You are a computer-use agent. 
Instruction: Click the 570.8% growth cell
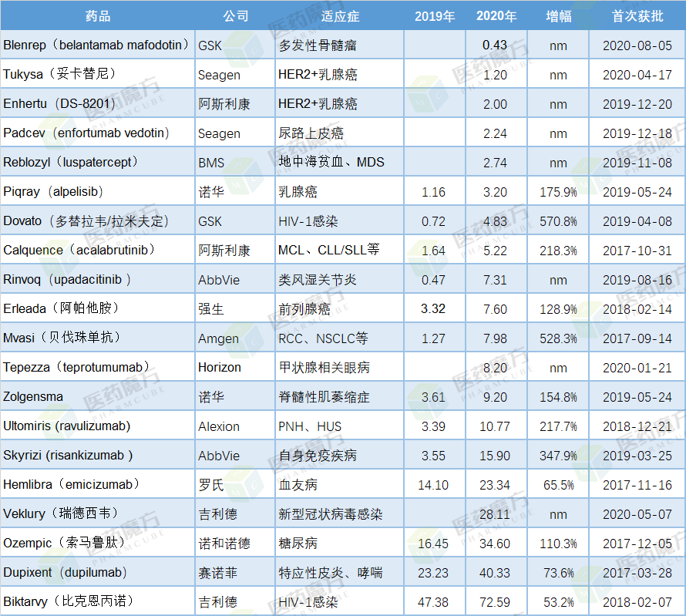point(558,220)
